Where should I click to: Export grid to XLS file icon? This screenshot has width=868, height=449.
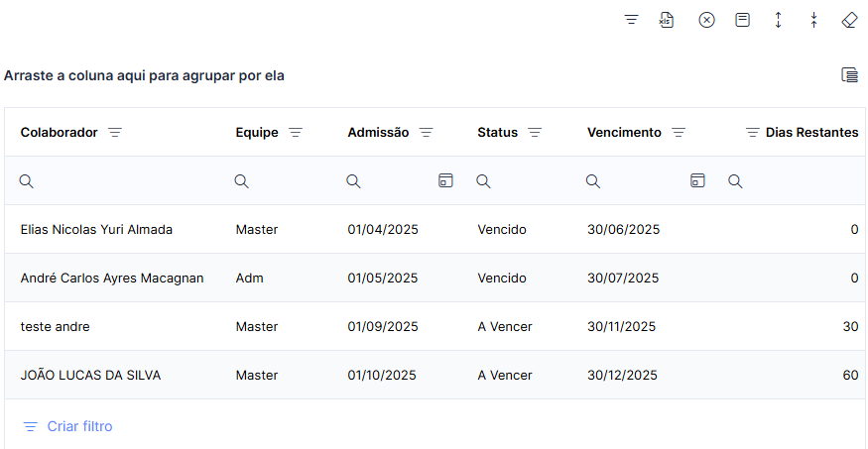(x=667, y=21)
